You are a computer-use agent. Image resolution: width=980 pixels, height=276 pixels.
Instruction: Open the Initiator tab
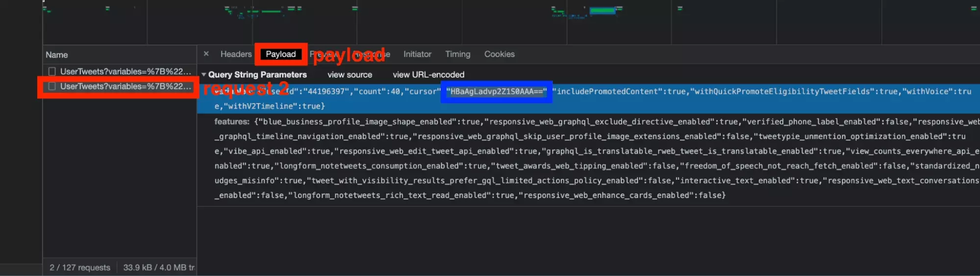coord(417,54)
